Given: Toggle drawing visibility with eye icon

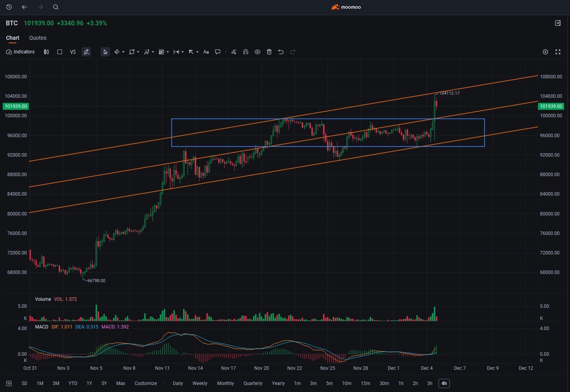Looking at the screenshot, I should 257,52.
